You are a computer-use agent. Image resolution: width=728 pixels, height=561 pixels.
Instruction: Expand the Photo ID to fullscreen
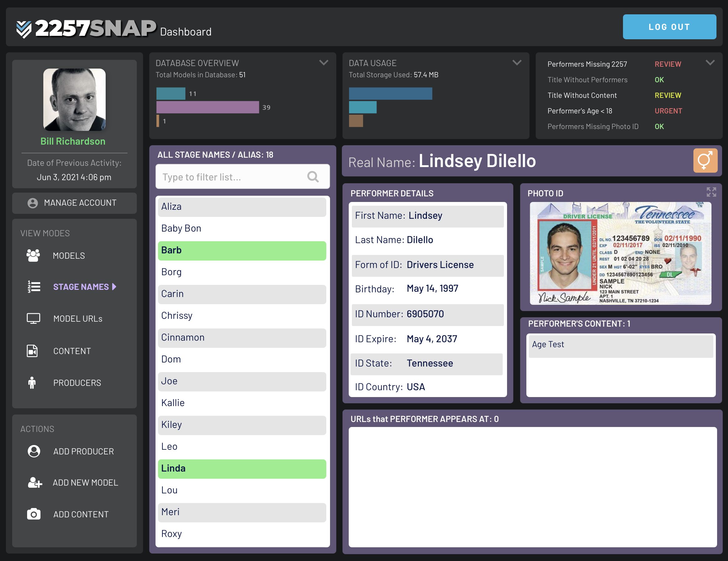(x=711, y=192)
